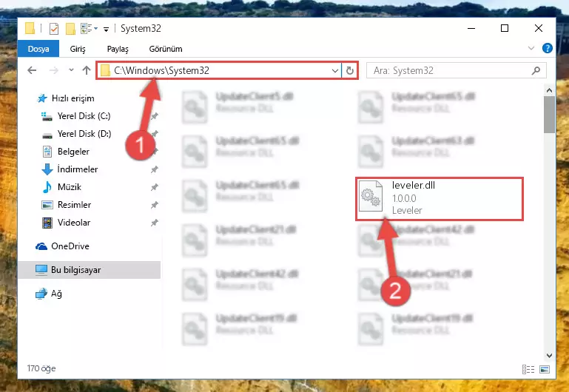Refresh the System32 folder
569x392 pixels.
point(350,71)
